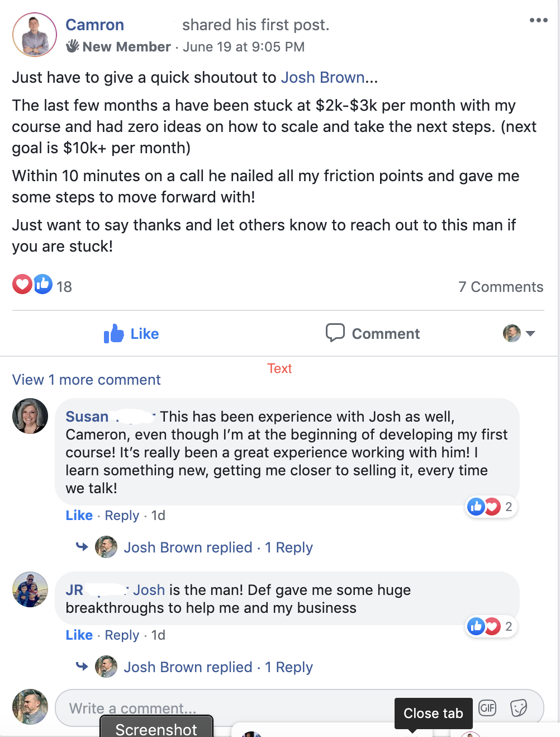The width and height of the screenshot is (560, 737).
Task: Open the commenting-as profile dropdown arrow
Action: coord(530,334)
